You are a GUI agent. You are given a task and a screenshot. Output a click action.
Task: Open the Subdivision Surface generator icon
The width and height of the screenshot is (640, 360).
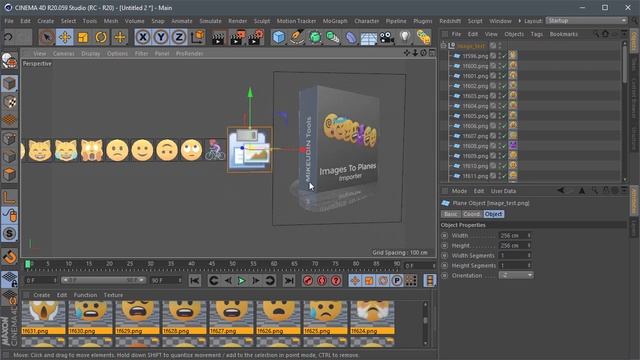click(315, 38)
